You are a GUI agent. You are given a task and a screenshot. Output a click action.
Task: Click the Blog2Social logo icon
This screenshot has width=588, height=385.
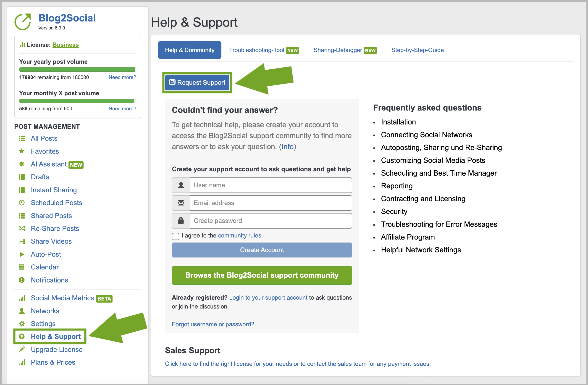tap(23, 22)
